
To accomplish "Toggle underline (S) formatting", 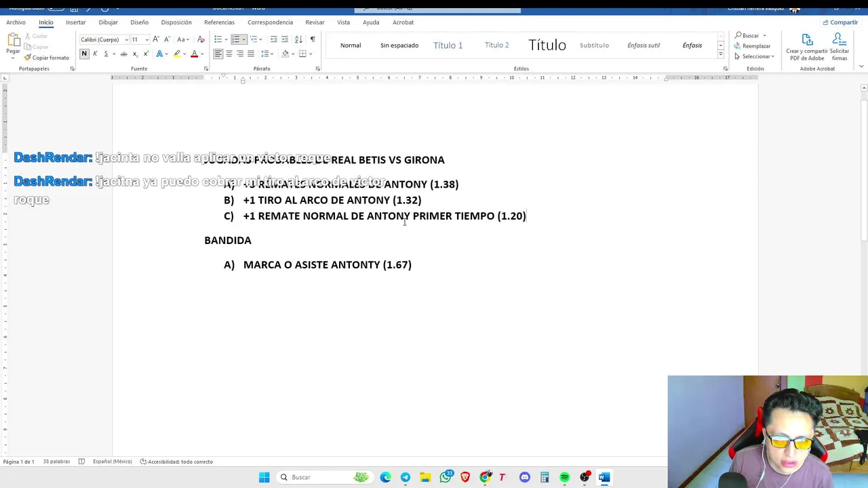I will click(106, 54).
